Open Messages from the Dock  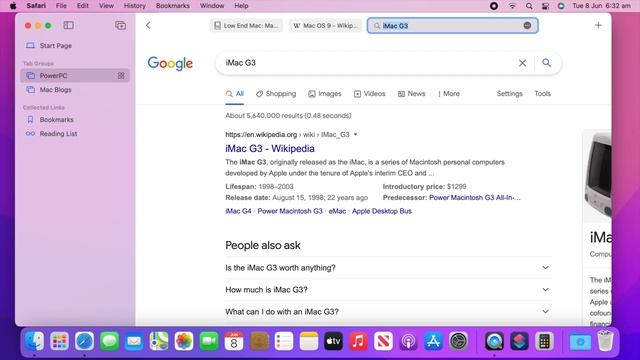pos(109,341)
